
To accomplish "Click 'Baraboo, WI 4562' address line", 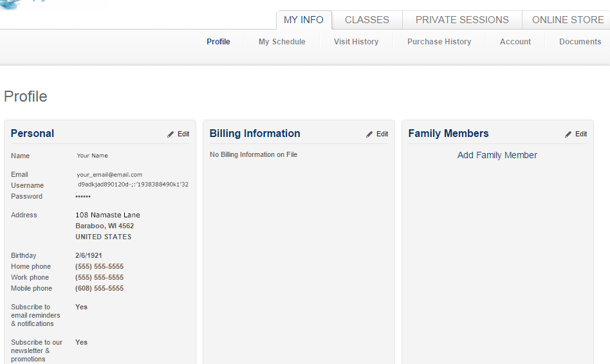I will (x=105, y=226).
